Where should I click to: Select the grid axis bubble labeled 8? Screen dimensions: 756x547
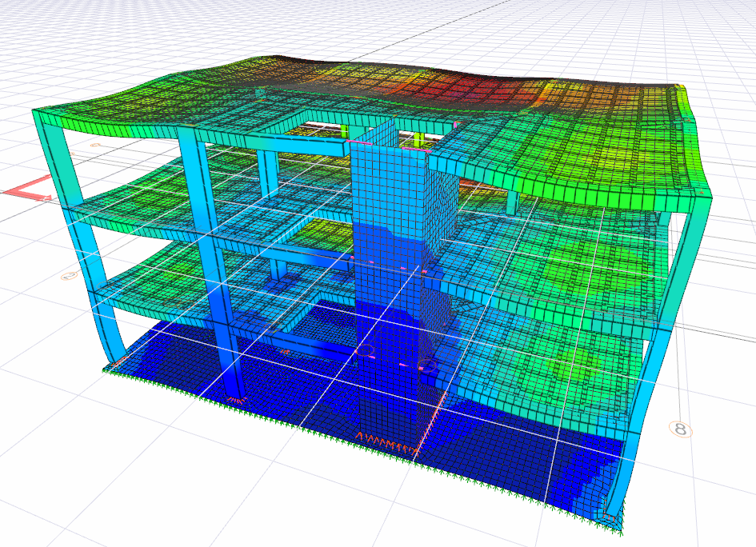pos(680,429)
